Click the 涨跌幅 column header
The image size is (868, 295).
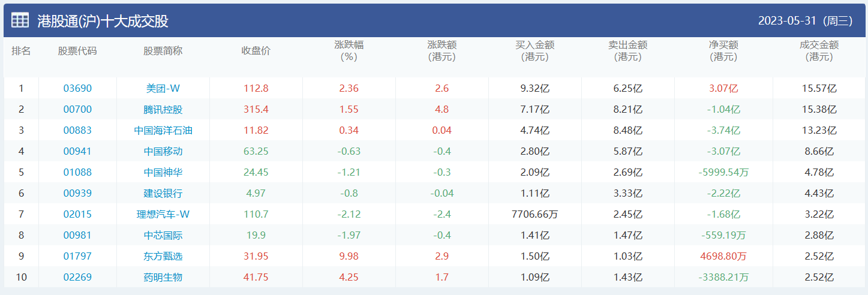pyautogui.click(x=349, y=51)
